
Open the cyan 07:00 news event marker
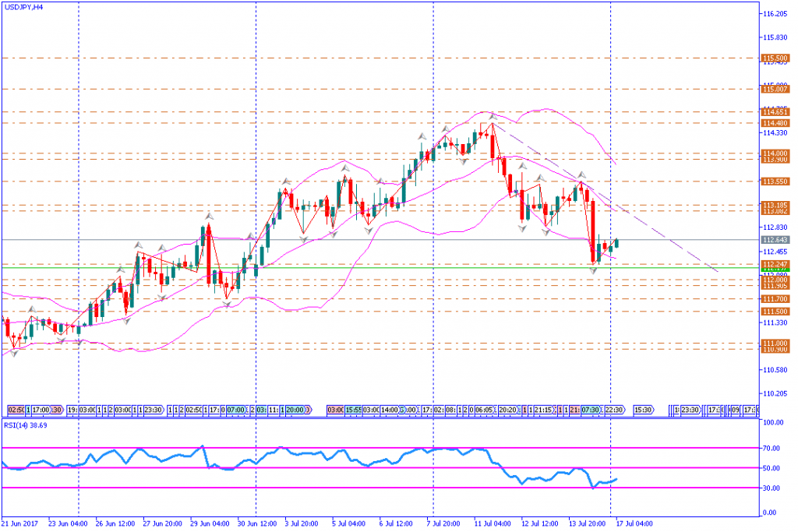click(235, 410)
